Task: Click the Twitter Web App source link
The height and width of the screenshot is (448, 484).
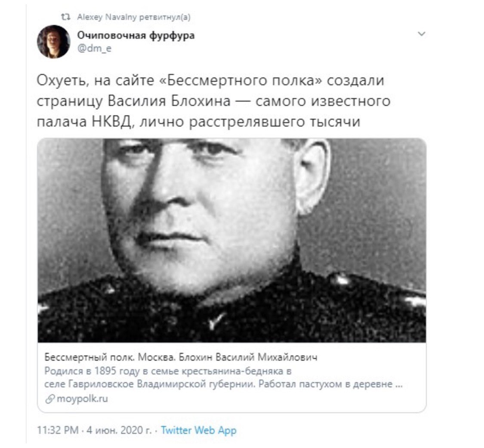Action: [199, 430]
